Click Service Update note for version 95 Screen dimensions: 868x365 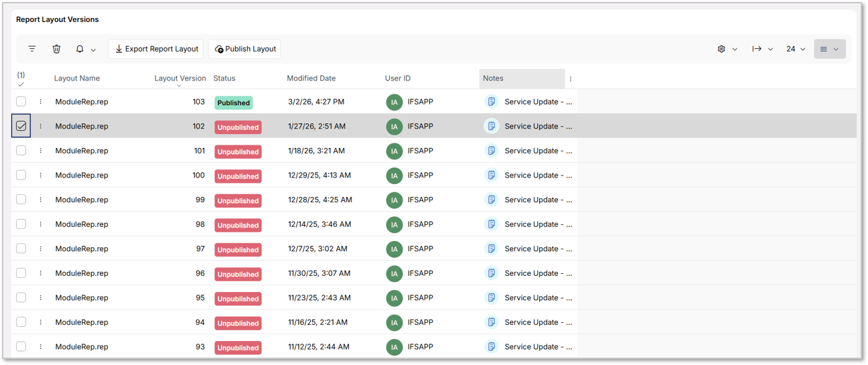(538, 297)
